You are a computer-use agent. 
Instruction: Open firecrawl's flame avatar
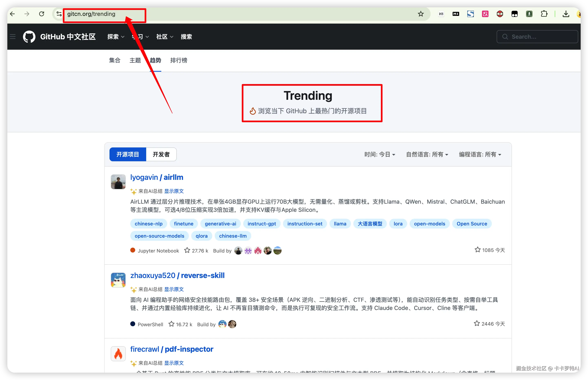point(118,354)
